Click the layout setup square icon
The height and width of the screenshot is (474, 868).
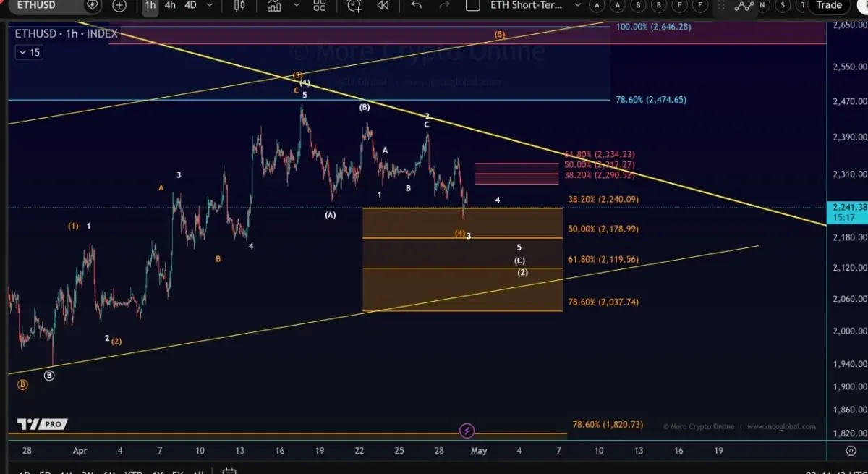(473, 5)
